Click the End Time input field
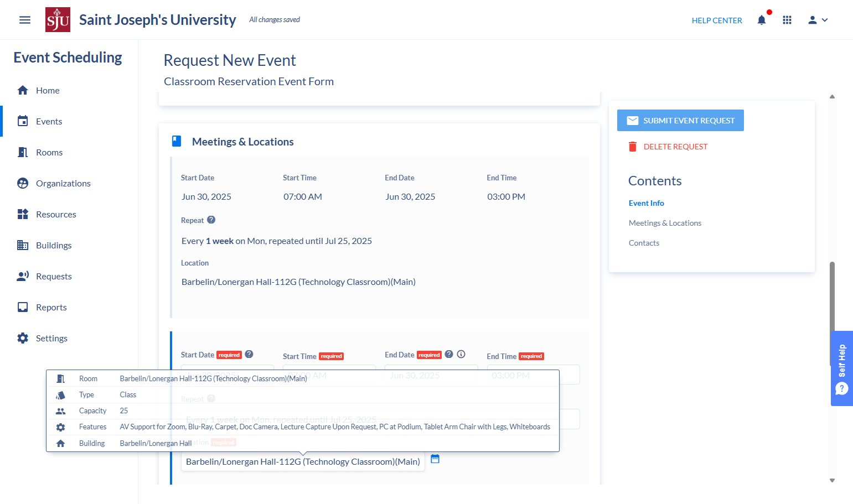The height and width of the screenshot is (504, 853). 533,375
